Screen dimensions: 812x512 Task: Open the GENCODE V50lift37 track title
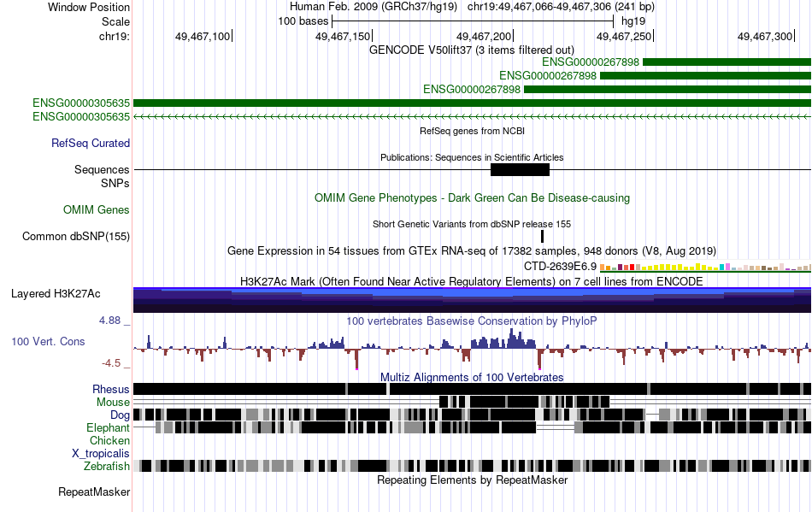click(x=471, y=50)
